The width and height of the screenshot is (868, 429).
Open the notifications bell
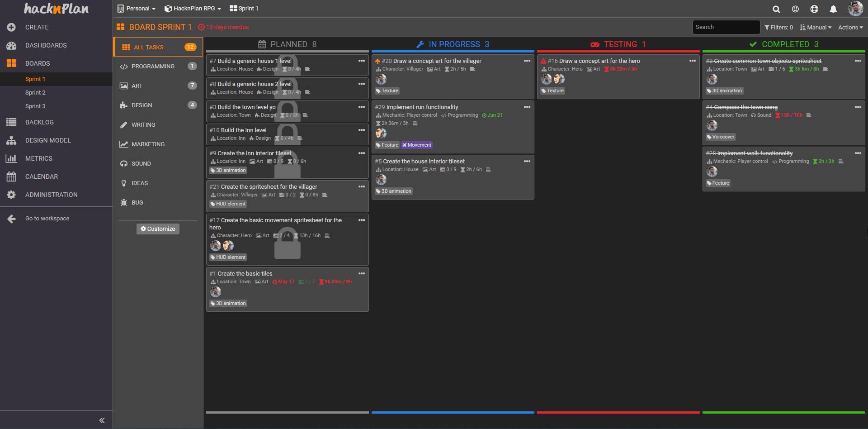(x=833, y=9)
